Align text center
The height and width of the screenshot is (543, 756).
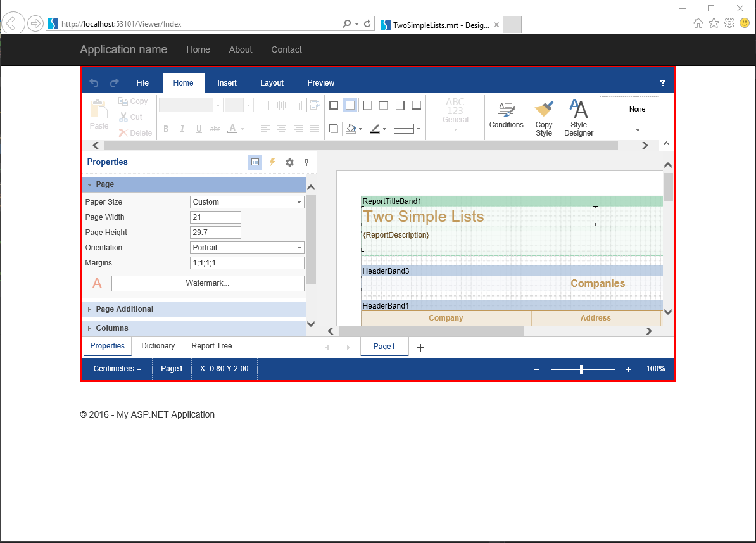point(282,129)
